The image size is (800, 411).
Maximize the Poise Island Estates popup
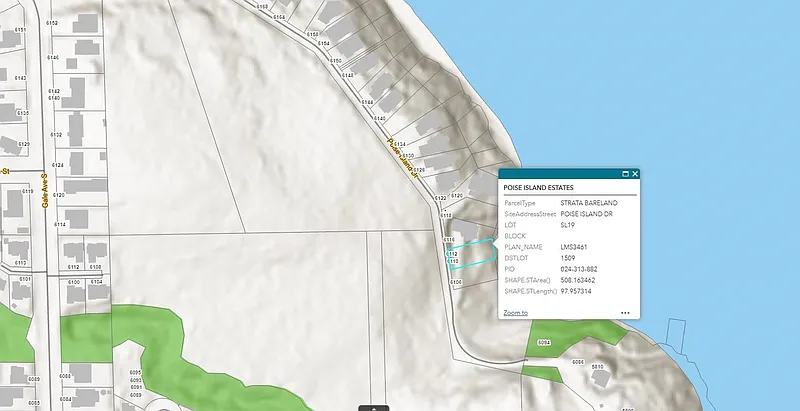[625, 174]
